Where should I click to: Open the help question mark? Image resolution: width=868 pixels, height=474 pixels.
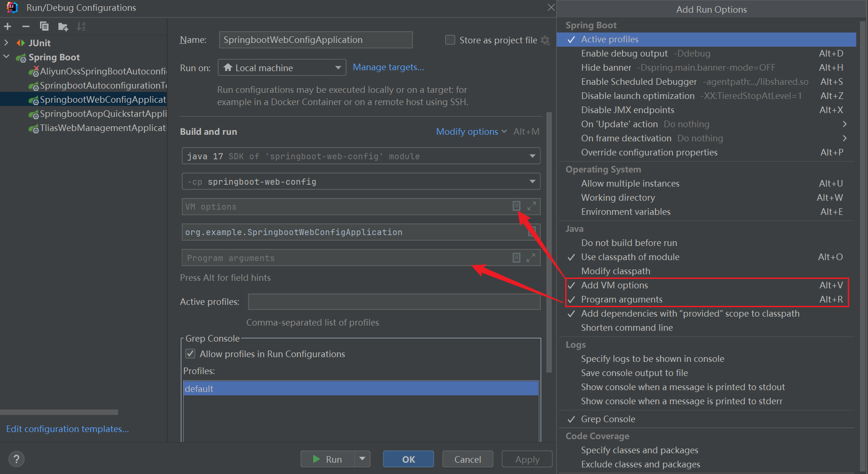(16, 458)
